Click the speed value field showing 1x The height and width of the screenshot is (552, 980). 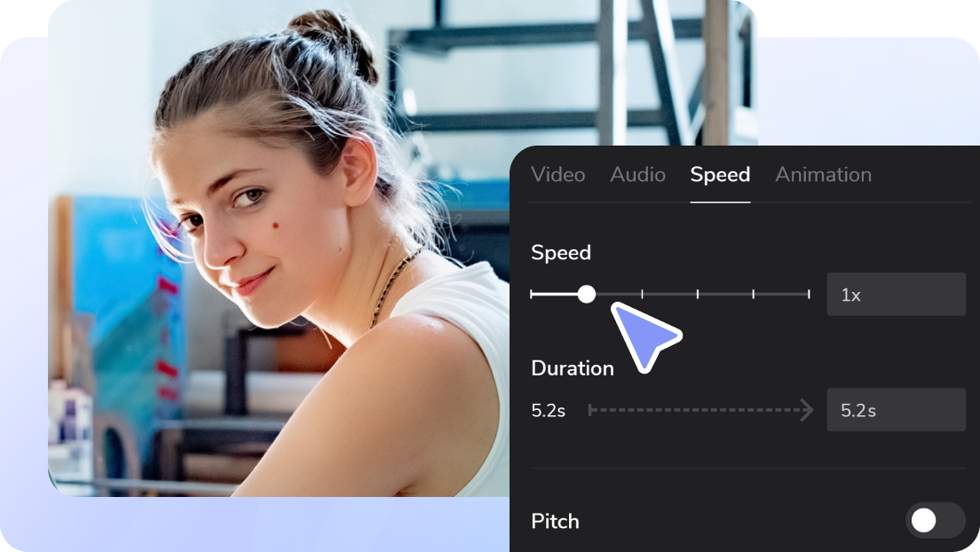pyautogui.click(x=897, y=294)
